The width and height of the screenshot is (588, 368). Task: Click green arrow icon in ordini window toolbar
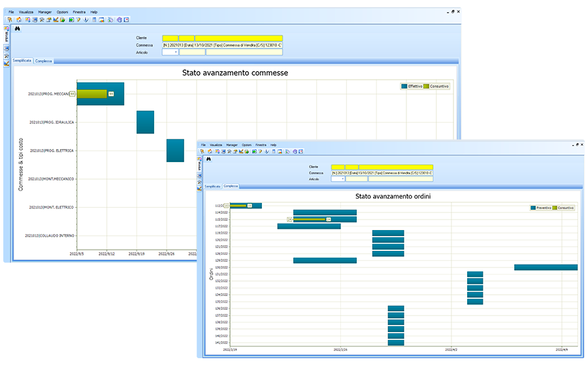(254, 151)
